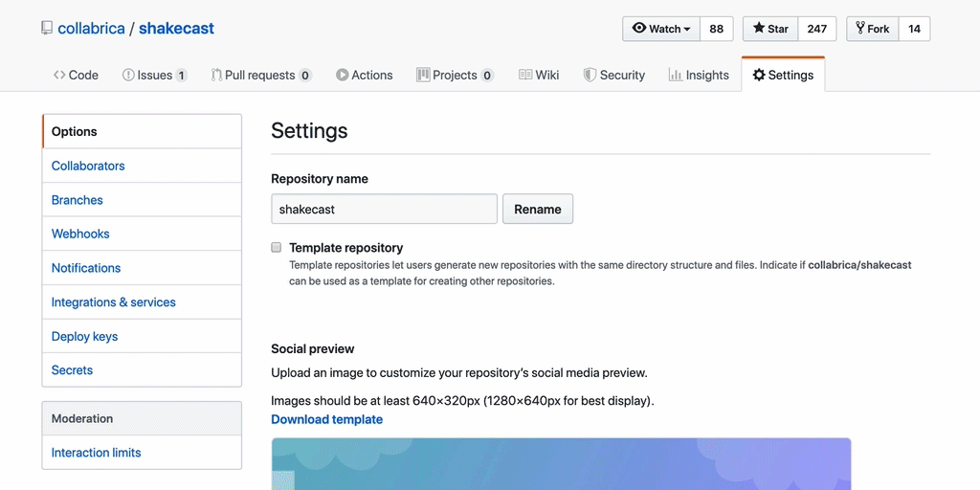
Task: Click the Pull requests branch icon
Action: click(216, 75)
